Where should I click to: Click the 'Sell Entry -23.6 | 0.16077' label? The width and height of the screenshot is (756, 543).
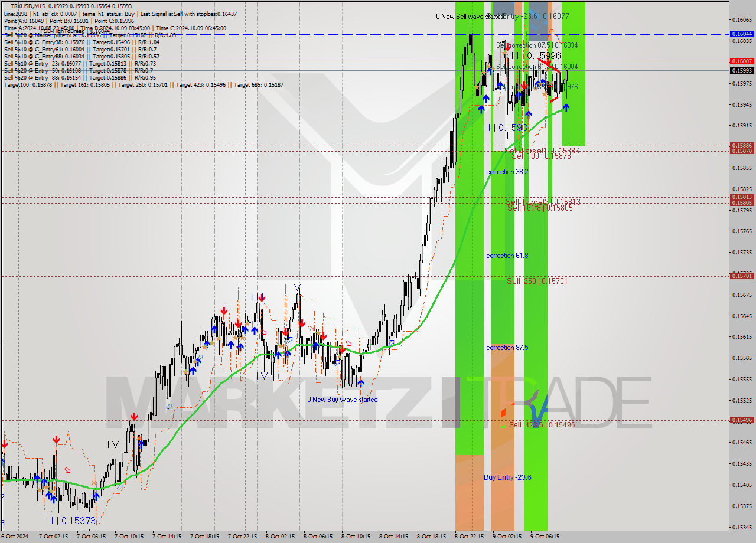tap(527, 17)
